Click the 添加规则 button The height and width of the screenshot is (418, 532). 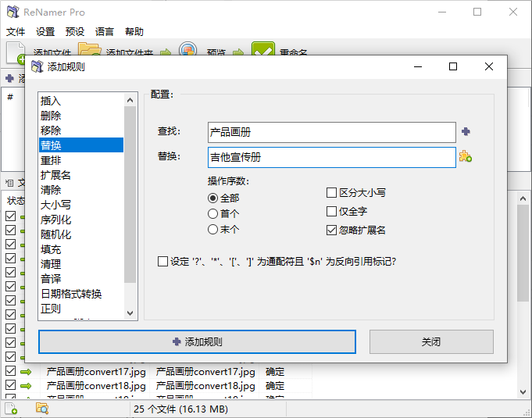click(x=197, y=341)
